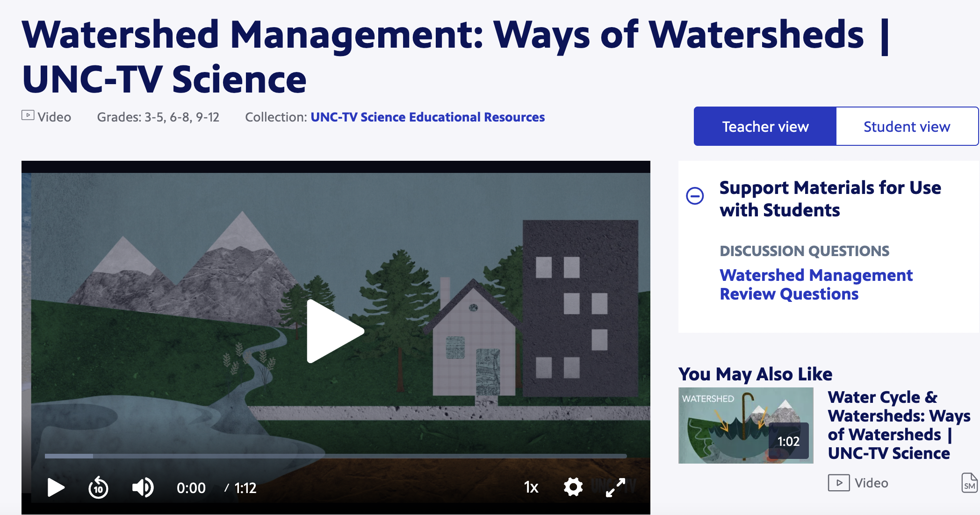Switch to Student view
This screenshot has height=515, width=980.
tap(907, 126)
